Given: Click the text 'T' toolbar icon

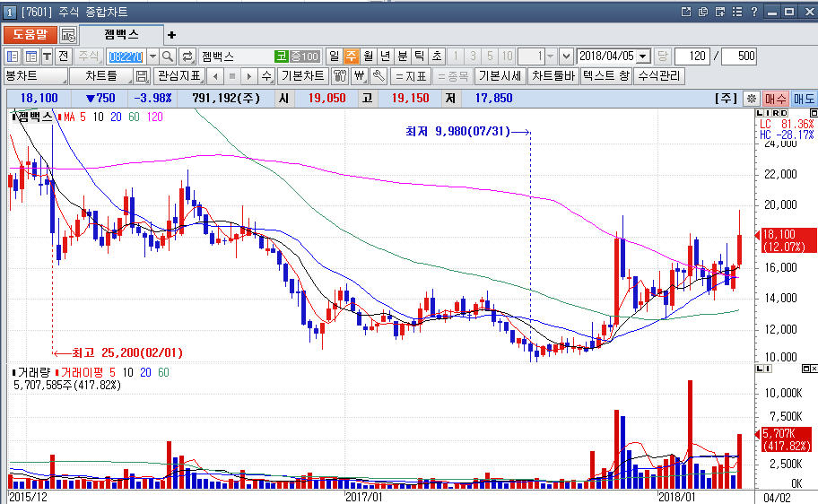Looking at the screenshot, I should [46, 56].
